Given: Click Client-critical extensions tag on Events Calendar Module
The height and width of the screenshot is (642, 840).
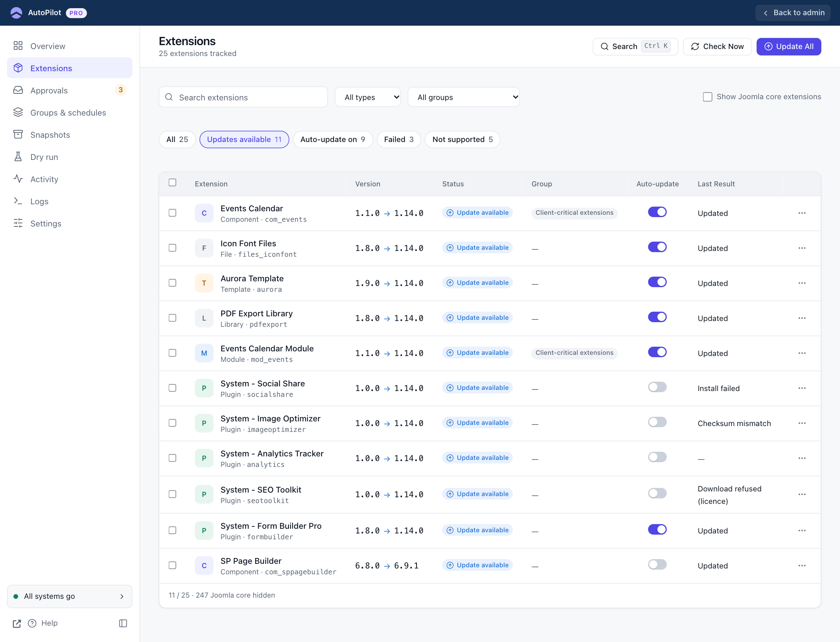Looking at the screenshot, I should (x=574, y=353).
